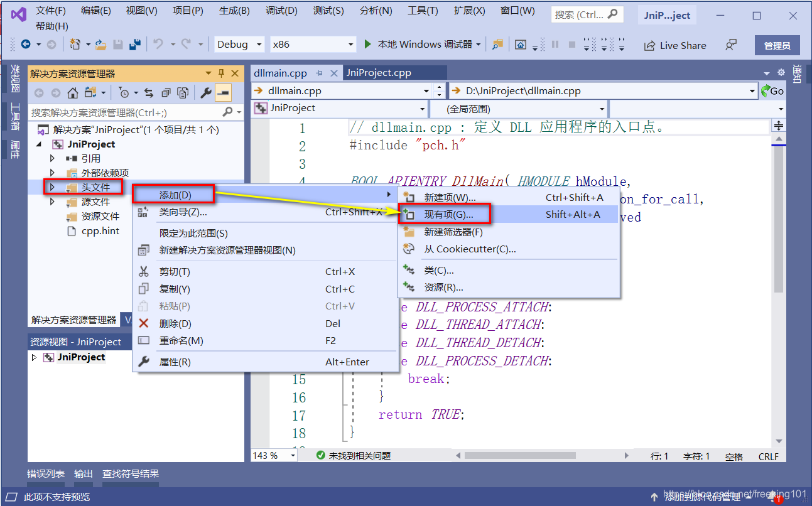The width and height of the screenshot is (812, 506).
Task: Toggle preview selected items button
Action: [223, 93]
